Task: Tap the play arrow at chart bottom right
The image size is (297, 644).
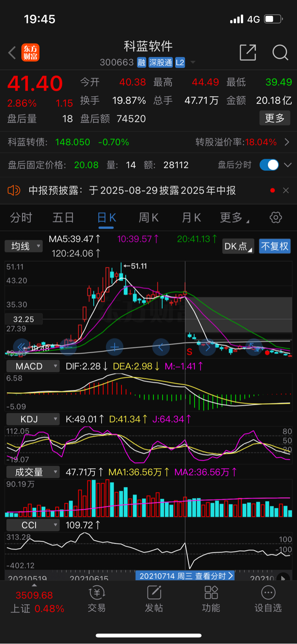Action: pos(283,578)
